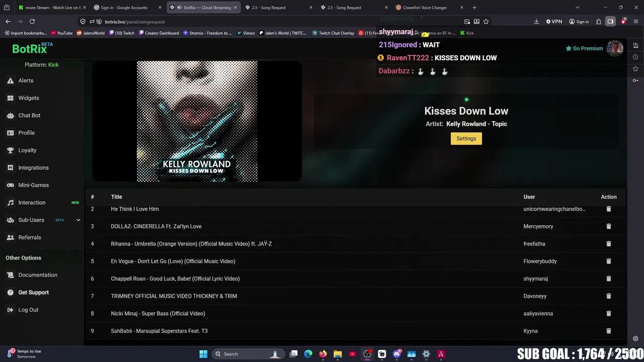Viewport: 644px width, 362px height.
Task: Open the Loyalty trophy item
Action: pyautogui.click(x=27, y=150)
